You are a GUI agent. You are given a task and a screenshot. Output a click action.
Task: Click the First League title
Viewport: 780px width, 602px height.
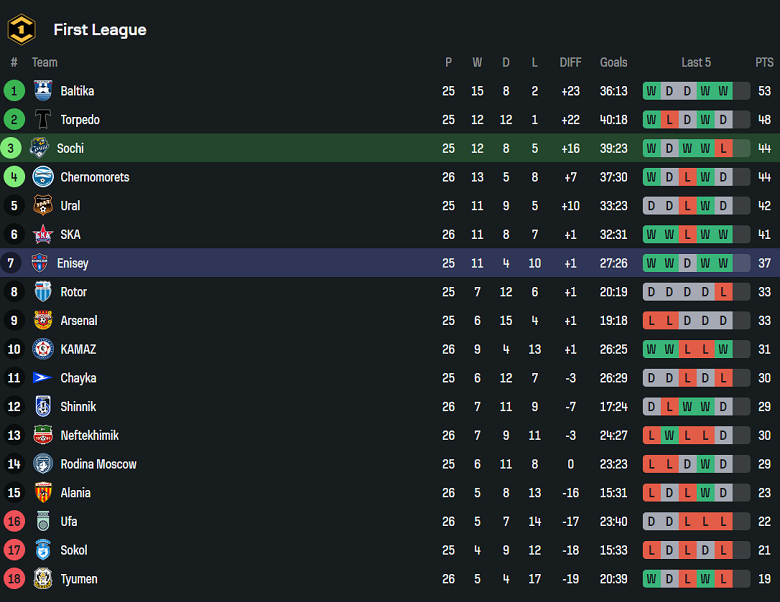pos(99,30)
